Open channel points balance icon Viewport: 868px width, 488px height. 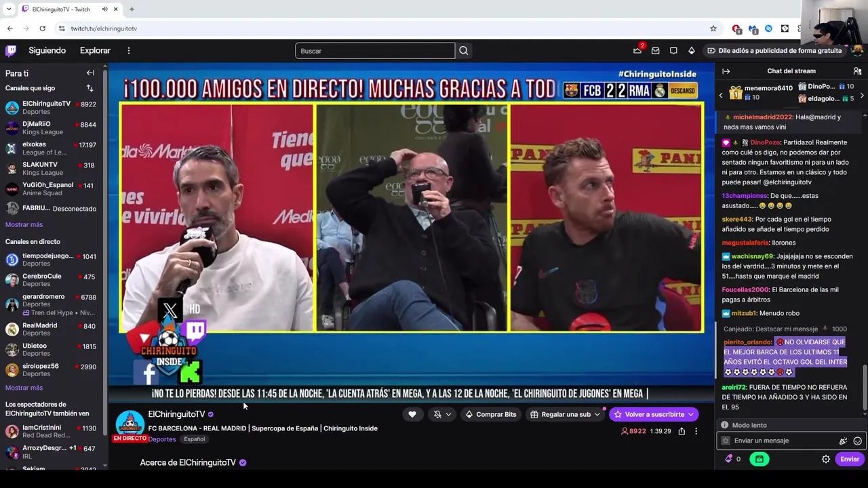(729, 459)
